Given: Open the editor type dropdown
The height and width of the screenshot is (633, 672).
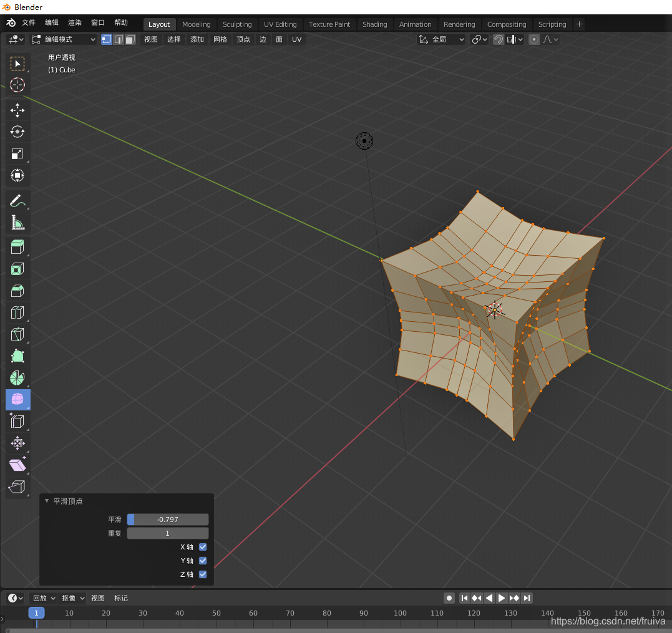Looking at the screenshot, I should click(16, 39).
